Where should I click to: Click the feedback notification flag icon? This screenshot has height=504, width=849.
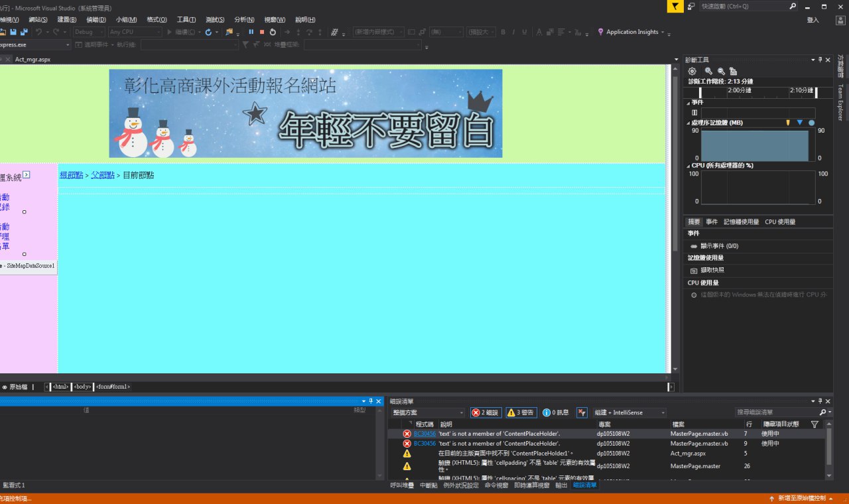tap(674, 6)
